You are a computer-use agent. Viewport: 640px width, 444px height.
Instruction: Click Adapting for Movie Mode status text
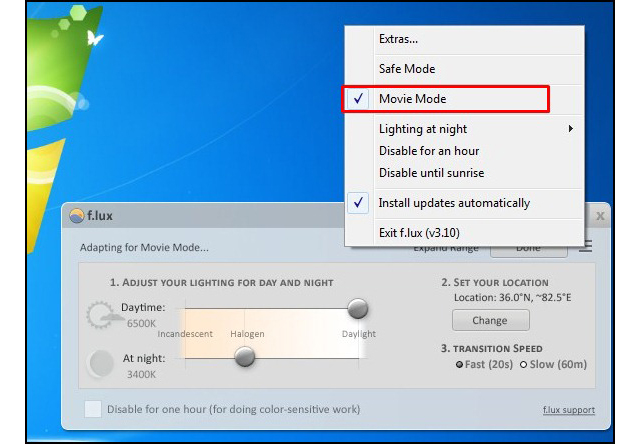click(x=144, y=248)
